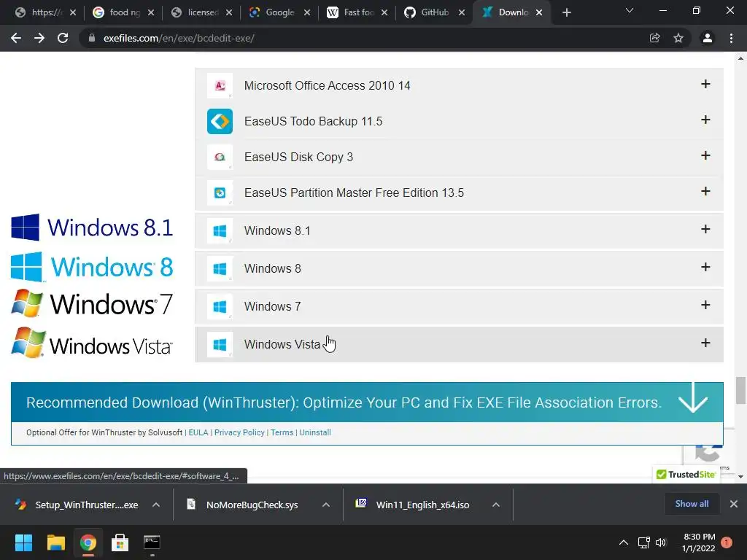This screenshot has width=747, height=560.
Task: Open the Privacy Policy link
Action: click(239, 432)
